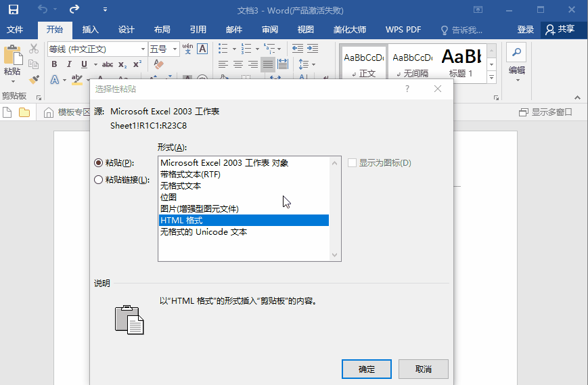Viewport: 588px width, 385px height.
Task: Open the Editing group dropdown
Action: (x=517, y=81)
